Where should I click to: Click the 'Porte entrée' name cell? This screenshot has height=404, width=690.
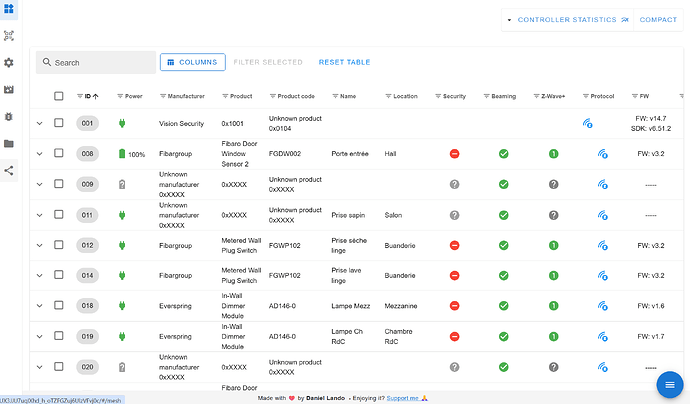[x=350, y=154]
